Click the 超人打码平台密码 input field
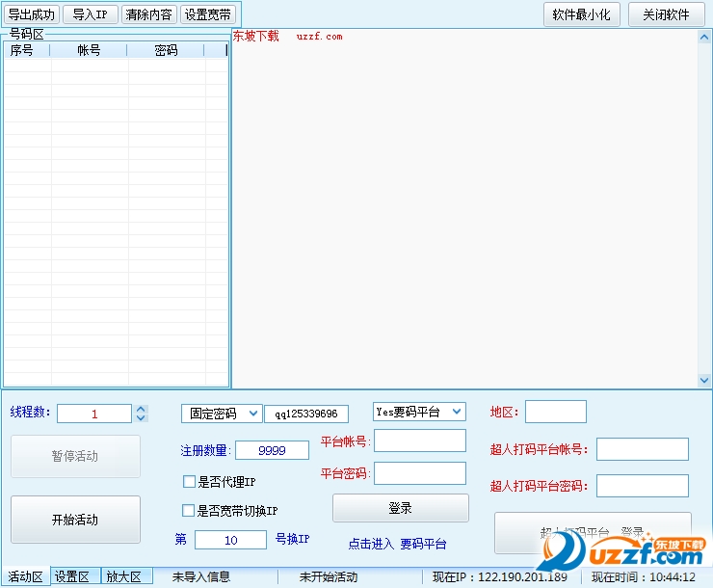Image resolution: width=713 pixels, height=588 pixels. pyautogui.click(x=643, y=486)
